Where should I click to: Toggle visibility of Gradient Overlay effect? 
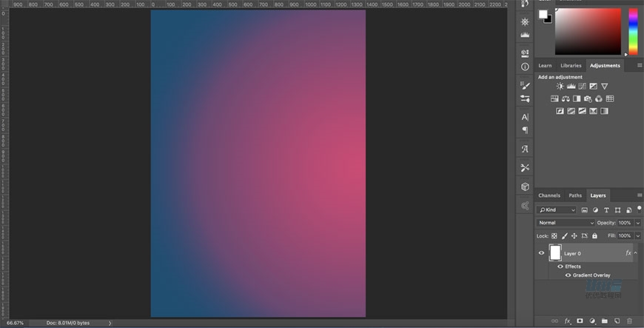click(x=568, y=275)
